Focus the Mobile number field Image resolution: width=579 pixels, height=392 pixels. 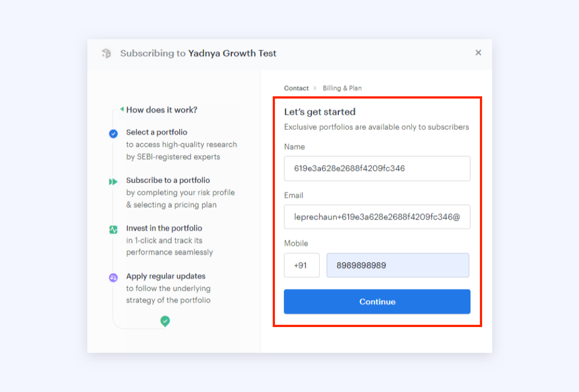[398, 265]
